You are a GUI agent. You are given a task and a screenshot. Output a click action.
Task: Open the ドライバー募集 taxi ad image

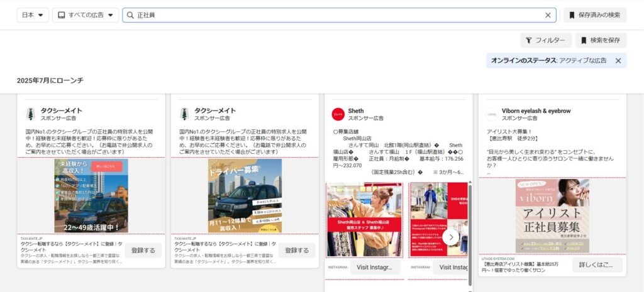click(245, 196)
